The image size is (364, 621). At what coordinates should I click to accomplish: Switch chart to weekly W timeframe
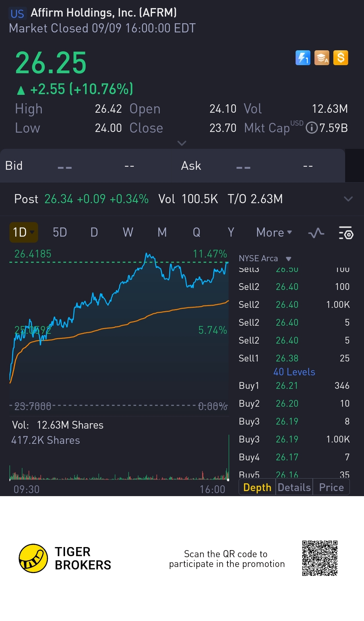[128, 233]
